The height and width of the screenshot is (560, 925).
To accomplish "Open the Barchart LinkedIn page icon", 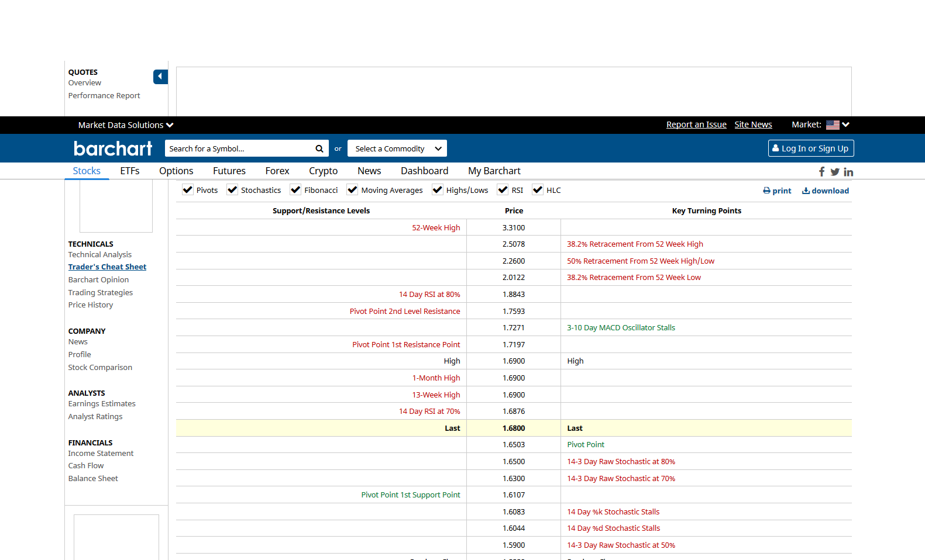I will click(848, 172).
